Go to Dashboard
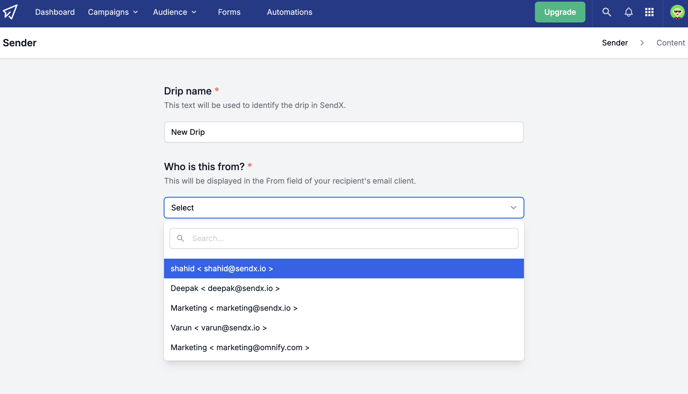 (55, 12)
